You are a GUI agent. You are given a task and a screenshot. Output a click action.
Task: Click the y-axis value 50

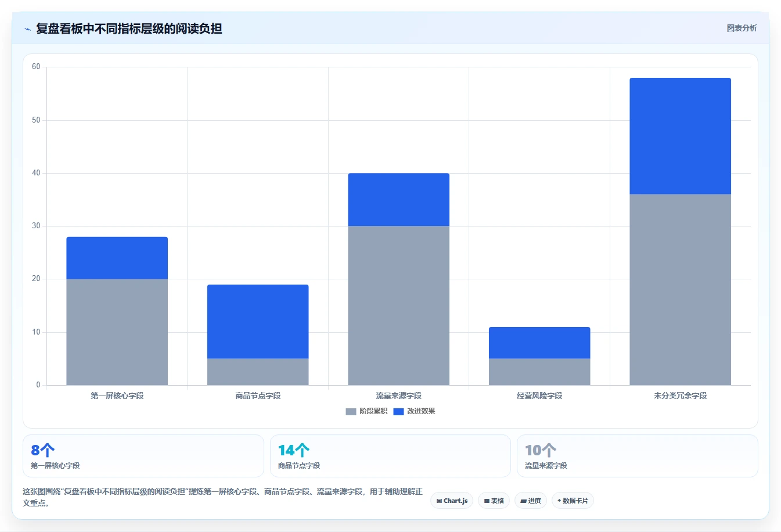point(36,120)
